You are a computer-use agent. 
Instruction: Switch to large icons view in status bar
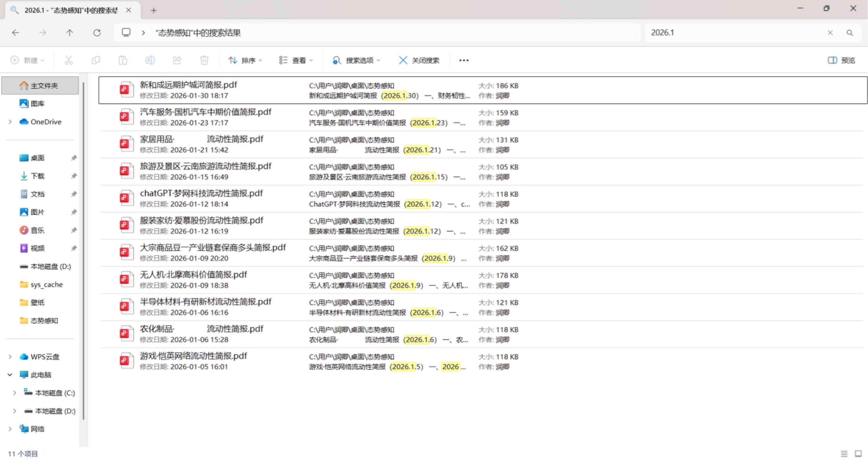[858, 454]
